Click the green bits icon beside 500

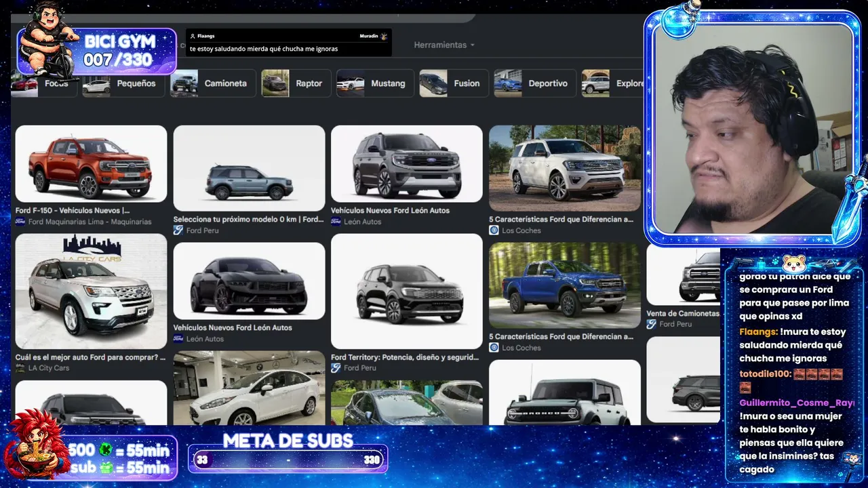pyautogui.click(x=105, y=450)
